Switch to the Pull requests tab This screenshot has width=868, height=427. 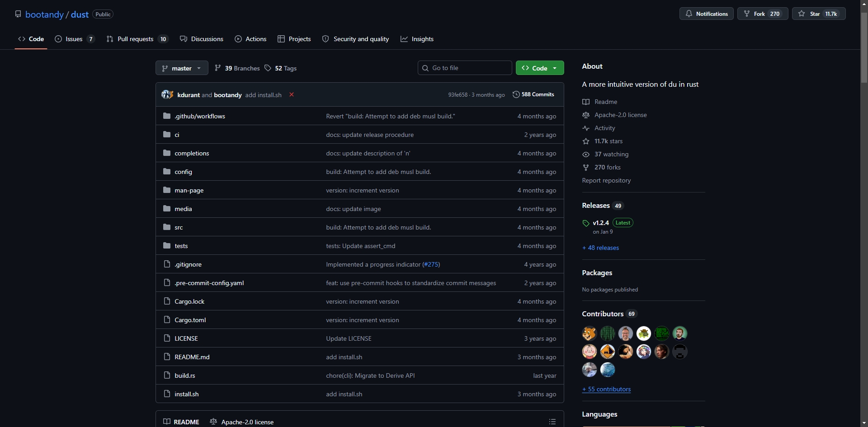click(137, 39)
